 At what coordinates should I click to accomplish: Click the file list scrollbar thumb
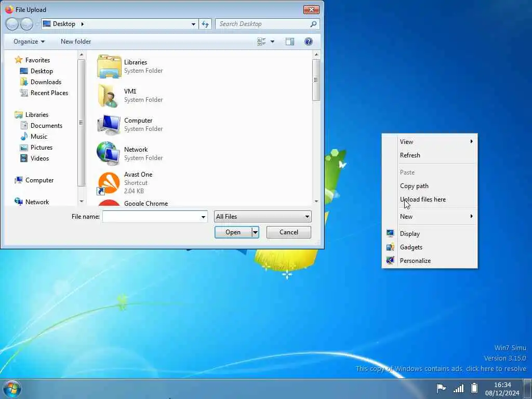point(316,80)
